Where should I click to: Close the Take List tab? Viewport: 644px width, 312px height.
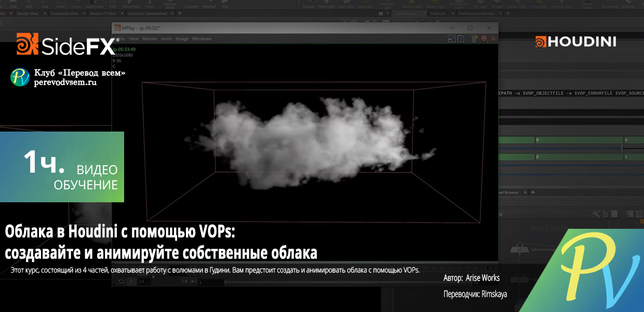click(x=453, y=13)
